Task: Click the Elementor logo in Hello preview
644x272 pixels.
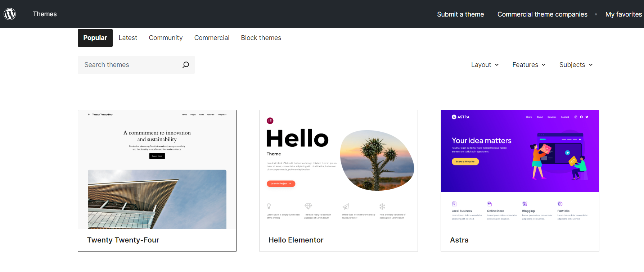Action: point(270,121)
